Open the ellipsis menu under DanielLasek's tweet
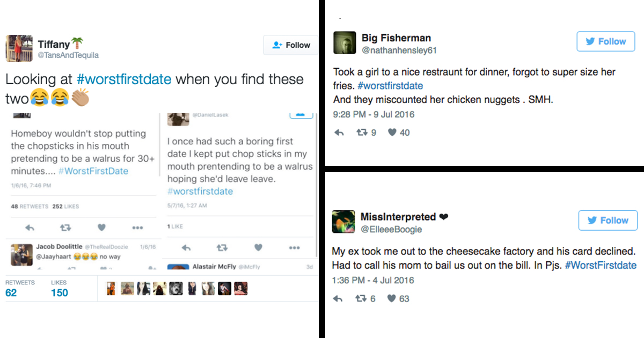 click(294, 247)
